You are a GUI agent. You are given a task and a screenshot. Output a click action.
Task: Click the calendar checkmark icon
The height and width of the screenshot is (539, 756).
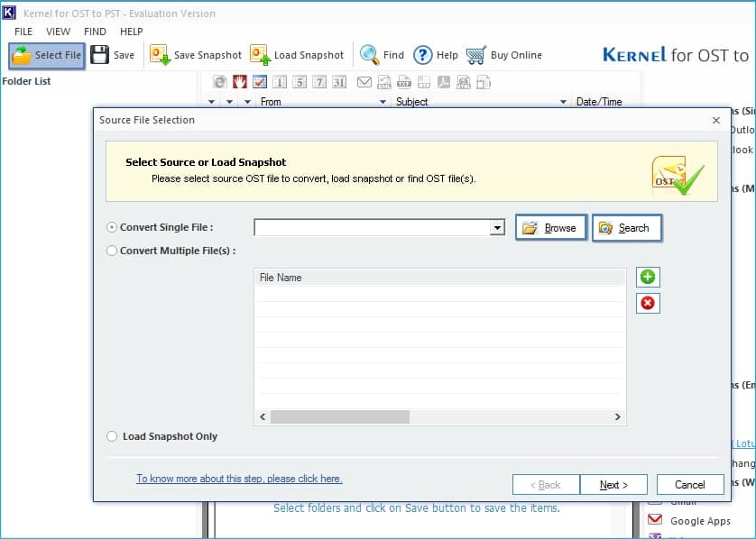[260, 82]
